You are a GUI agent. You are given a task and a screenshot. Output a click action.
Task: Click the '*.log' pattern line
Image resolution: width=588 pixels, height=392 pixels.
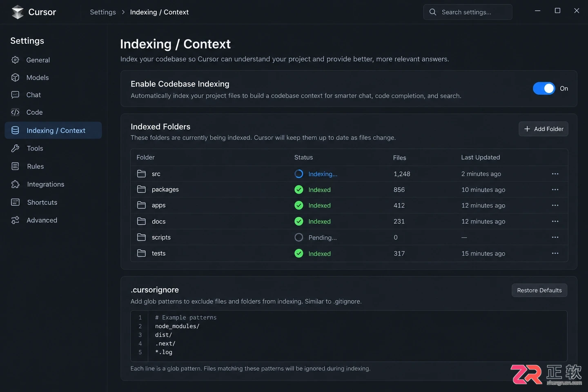pos(164,352)
